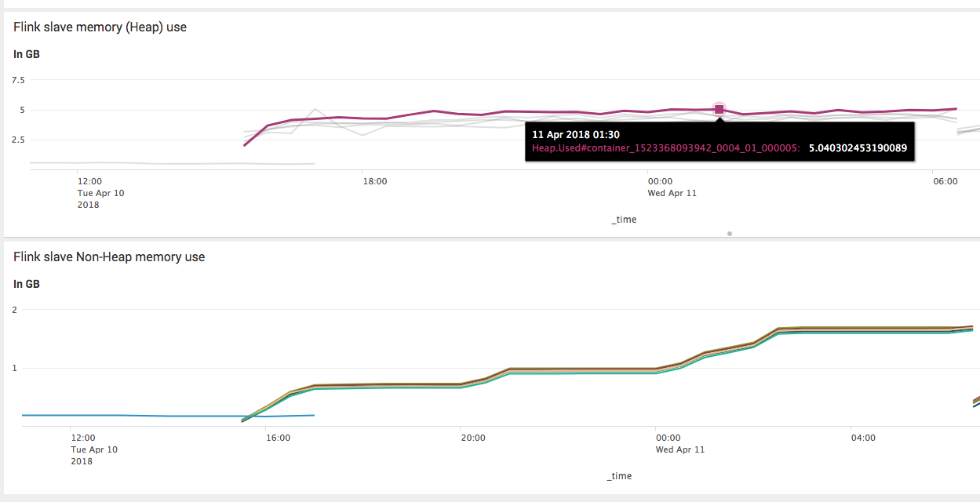Image resolution: width=980 pixels, height=502 pixels.
Task: Click the 04:00 tick on Non-Heap chart
Action: coord(862,438)
